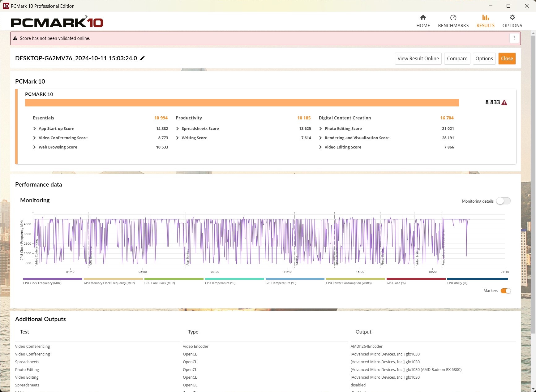Click the vertical scrollbar up arrow

tap(533, 33)
